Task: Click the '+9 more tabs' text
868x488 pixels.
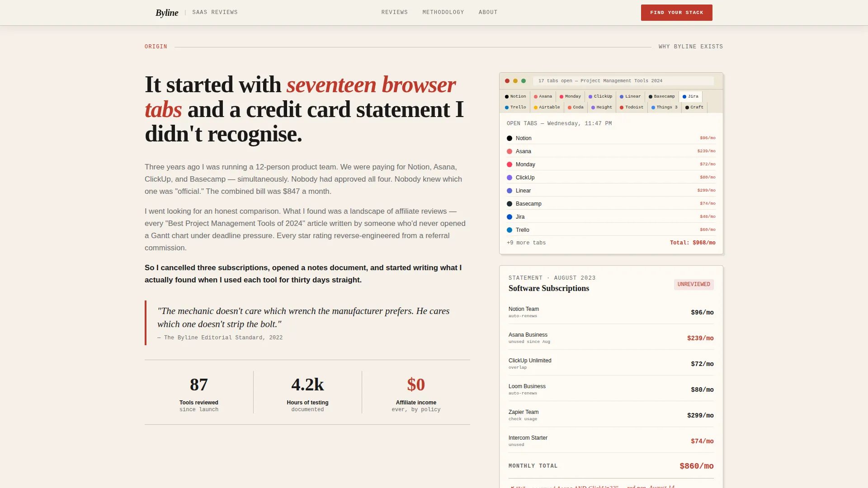Action: [x=526, y=243]
